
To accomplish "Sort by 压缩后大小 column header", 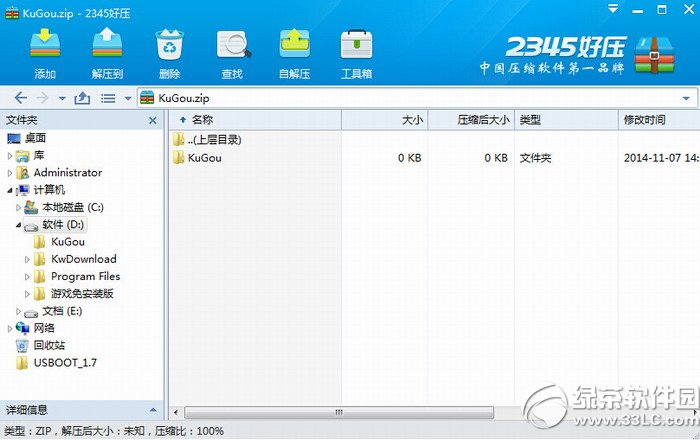I will tap(471, 120).
